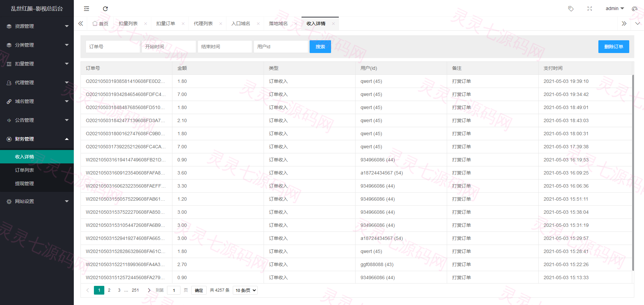The image size is (644, 305).
Task: Go to page 2 of results
Action: 109,290
